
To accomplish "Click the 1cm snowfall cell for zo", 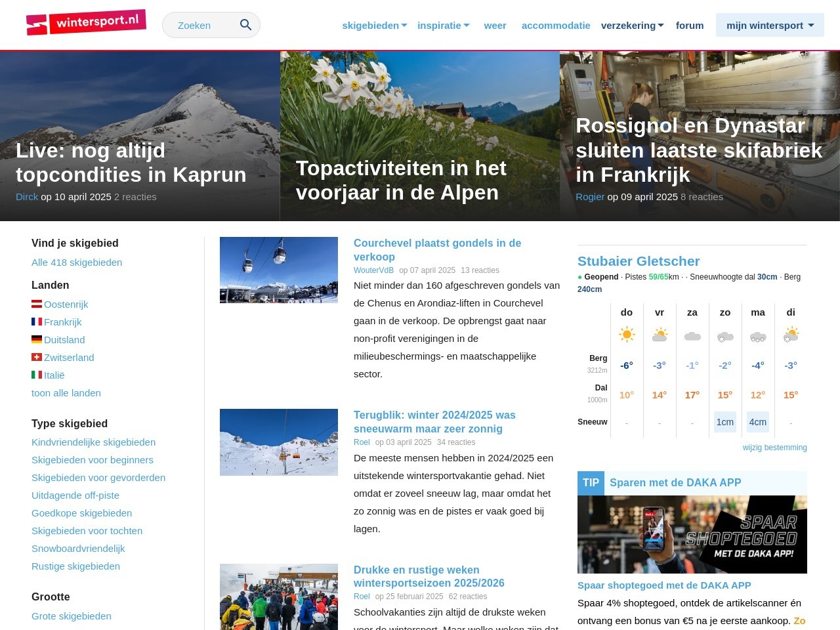I will coord(725,422).
